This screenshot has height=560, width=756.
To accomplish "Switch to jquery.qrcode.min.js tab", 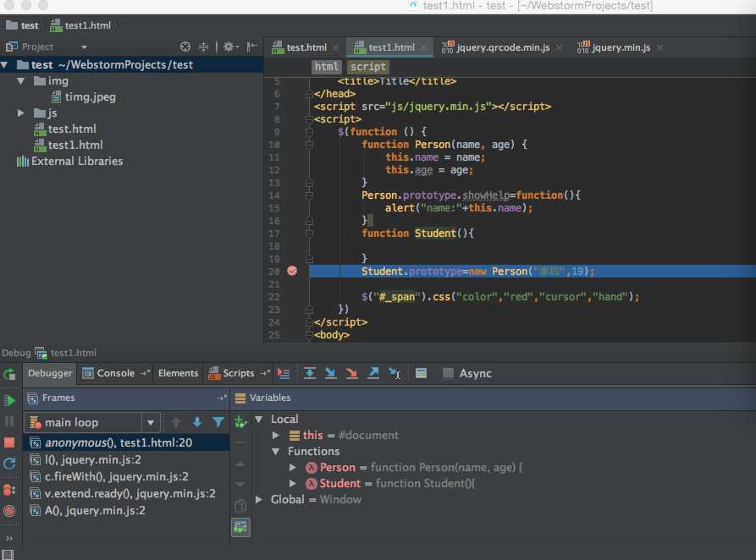I will click(x=502, y=47).
